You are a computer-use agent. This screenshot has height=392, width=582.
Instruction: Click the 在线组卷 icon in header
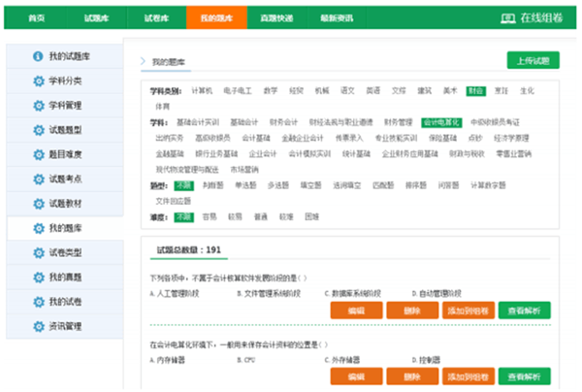click(507, 17)
